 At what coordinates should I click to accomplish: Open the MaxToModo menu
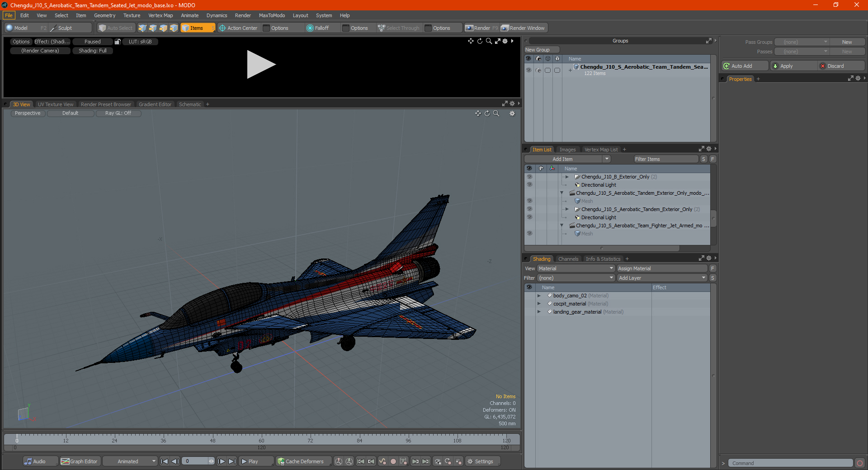pos(272,15)
